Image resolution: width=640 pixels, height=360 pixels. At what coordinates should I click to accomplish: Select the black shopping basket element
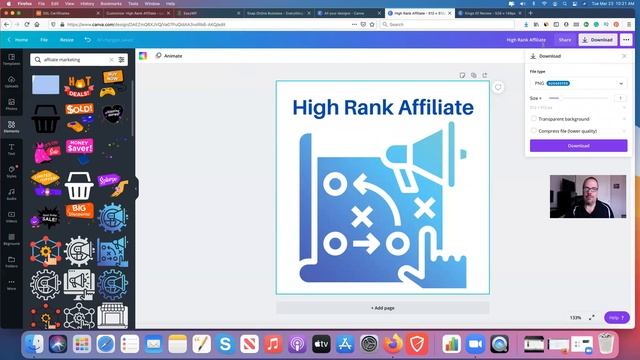45,119
